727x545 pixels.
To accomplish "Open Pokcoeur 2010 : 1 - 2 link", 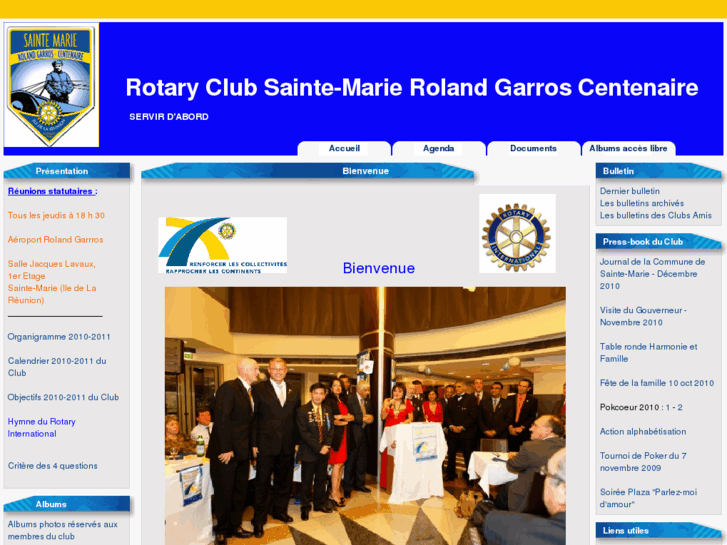I will tap(641, 407).
